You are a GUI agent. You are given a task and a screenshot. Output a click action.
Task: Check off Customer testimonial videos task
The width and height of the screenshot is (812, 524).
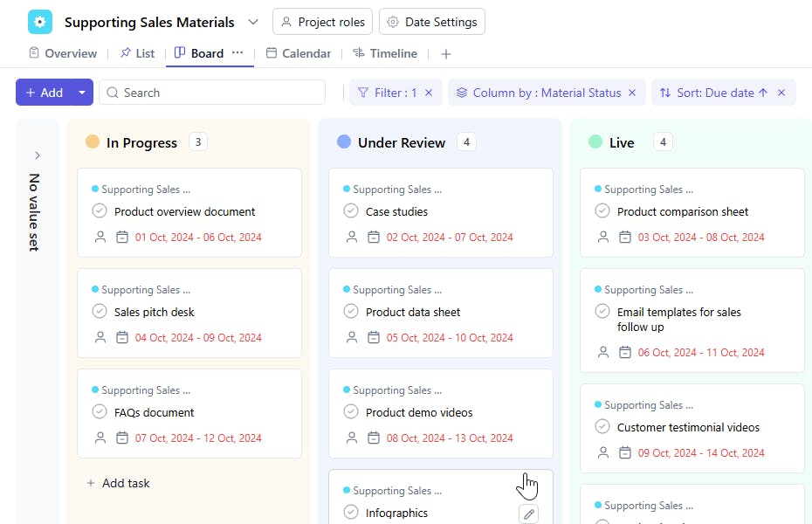[602, 427]
